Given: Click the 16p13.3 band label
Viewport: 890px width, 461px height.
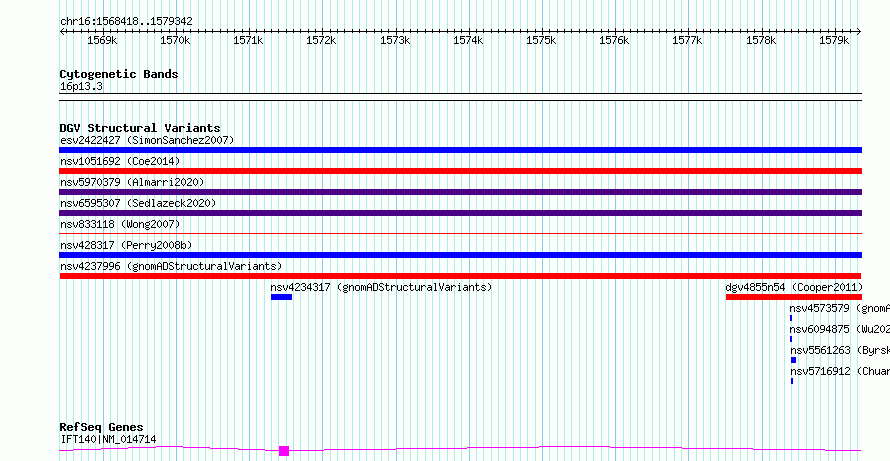Looking at the screenshot, I should (x=81, y=86).
